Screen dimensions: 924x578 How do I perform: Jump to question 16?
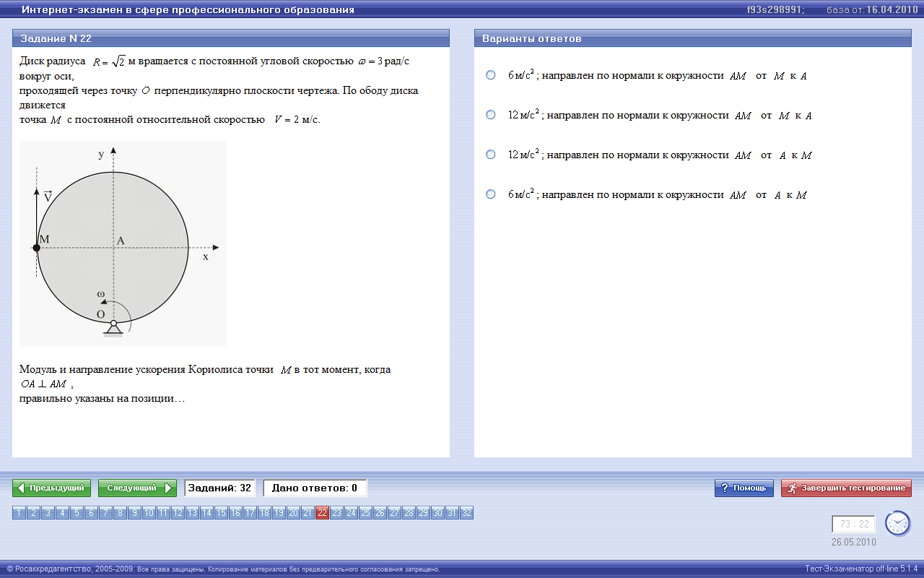click(x=236, y=513)
